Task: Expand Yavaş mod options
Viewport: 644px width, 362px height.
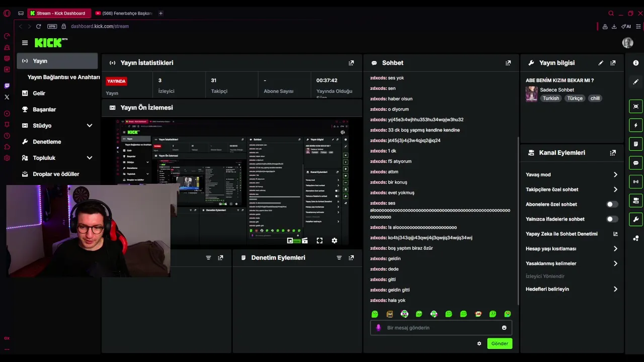Action: pos(615,174)
